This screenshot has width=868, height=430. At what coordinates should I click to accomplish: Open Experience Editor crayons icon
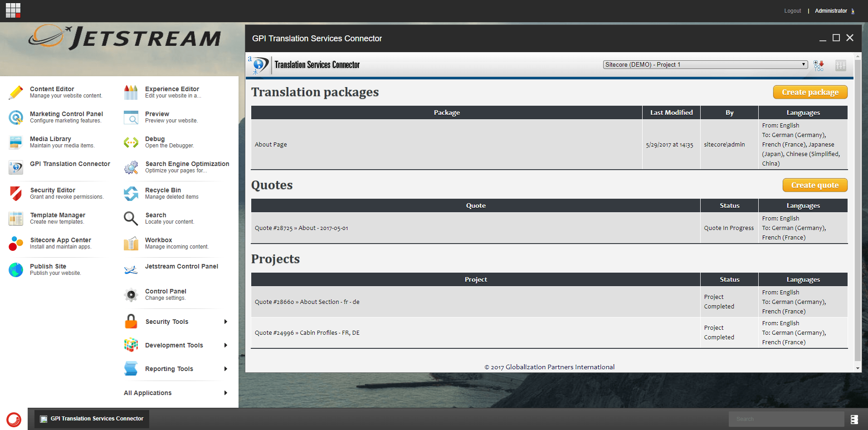click(131, 93)
